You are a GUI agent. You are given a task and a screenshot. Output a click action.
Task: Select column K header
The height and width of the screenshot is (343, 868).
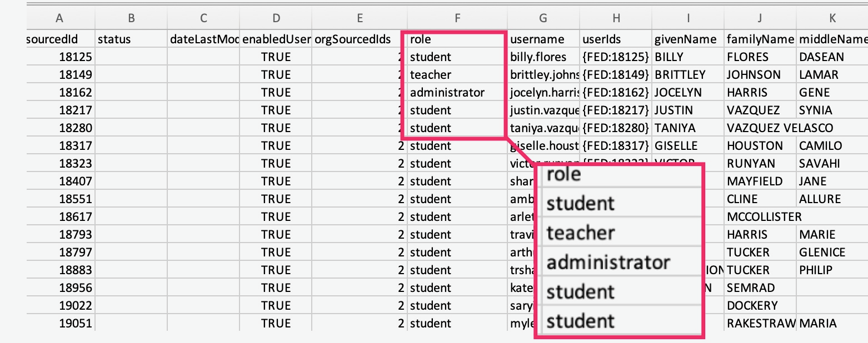[x=832, y=18]
